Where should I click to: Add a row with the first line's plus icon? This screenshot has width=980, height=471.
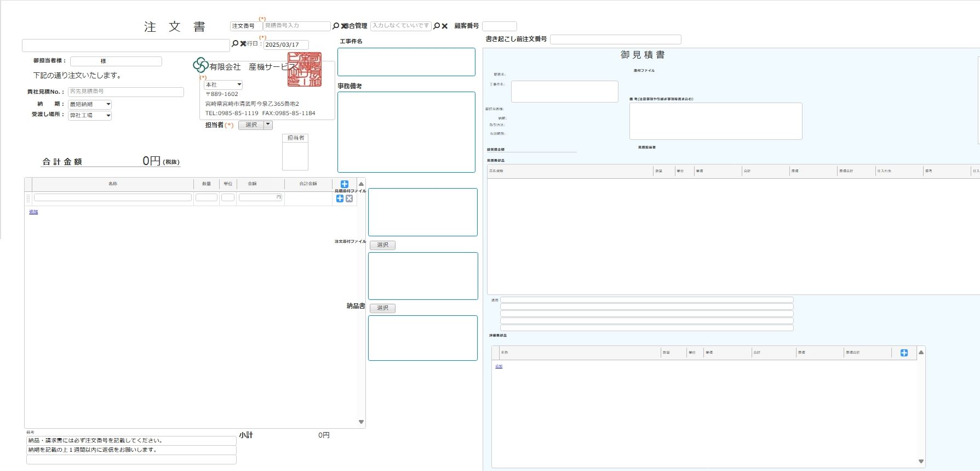[x=340, y=198]
